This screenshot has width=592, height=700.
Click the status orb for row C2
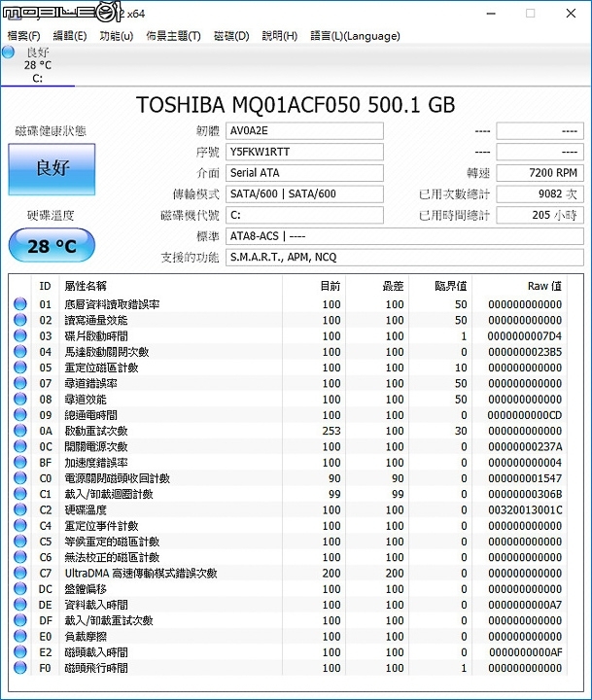coord(20,509)
